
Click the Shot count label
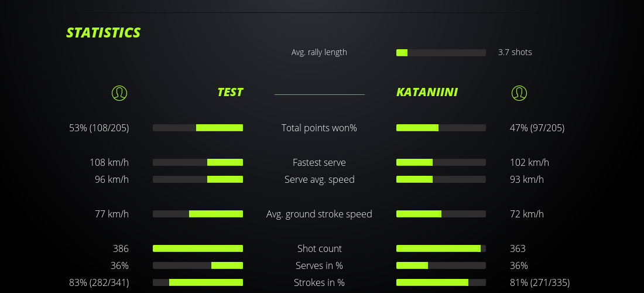tap(319, 248)
